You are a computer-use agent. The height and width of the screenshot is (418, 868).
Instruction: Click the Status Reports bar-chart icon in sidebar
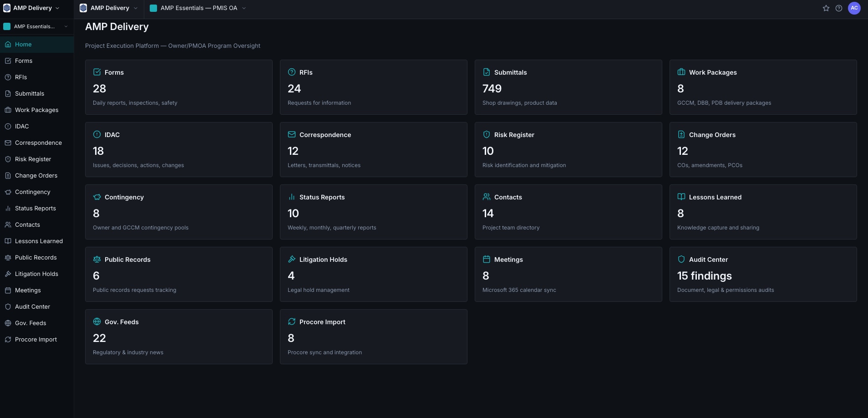point(8,208)
